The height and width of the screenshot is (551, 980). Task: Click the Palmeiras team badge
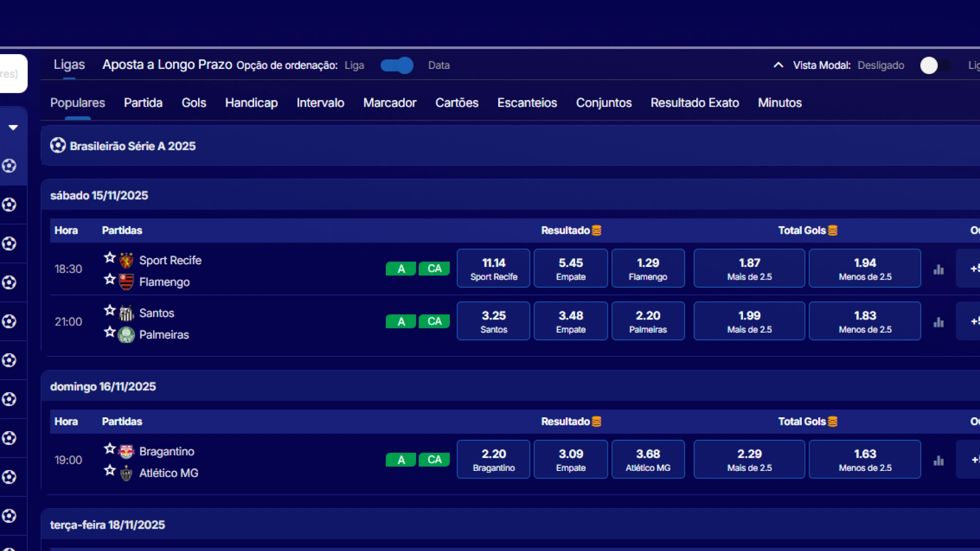pyautogui.click(x=126, y=334)
